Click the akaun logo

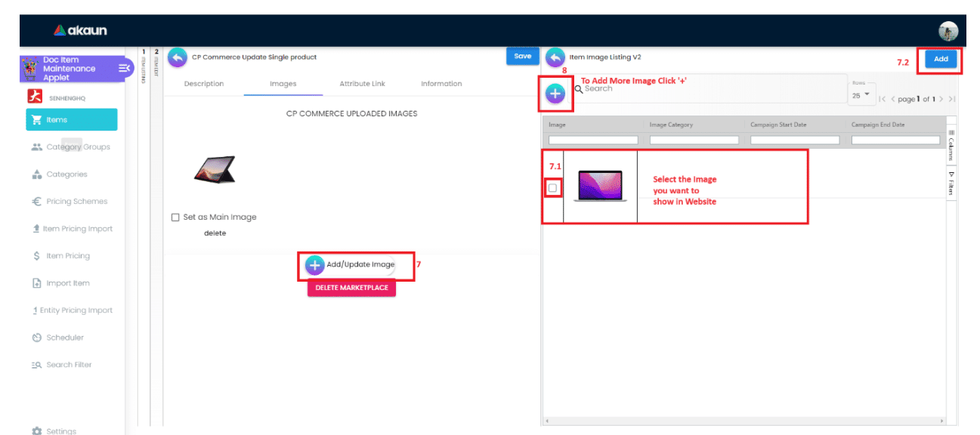81,31
